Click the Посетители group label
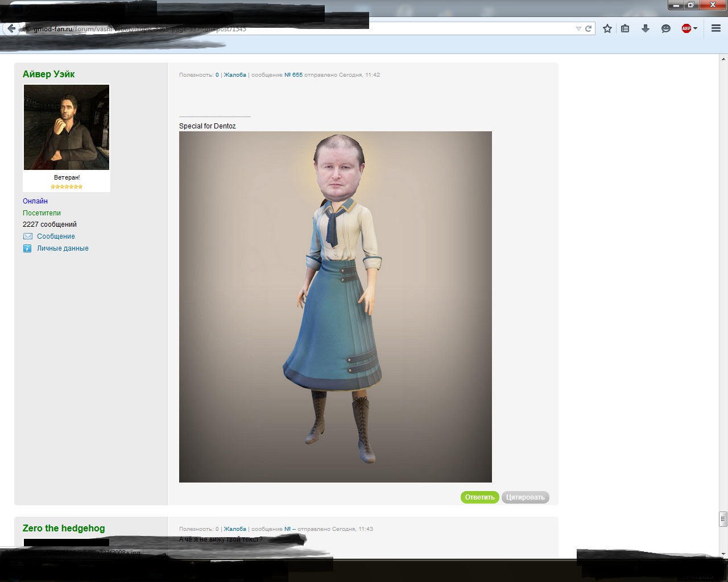The image size is (728, 582). coord(42,213)
